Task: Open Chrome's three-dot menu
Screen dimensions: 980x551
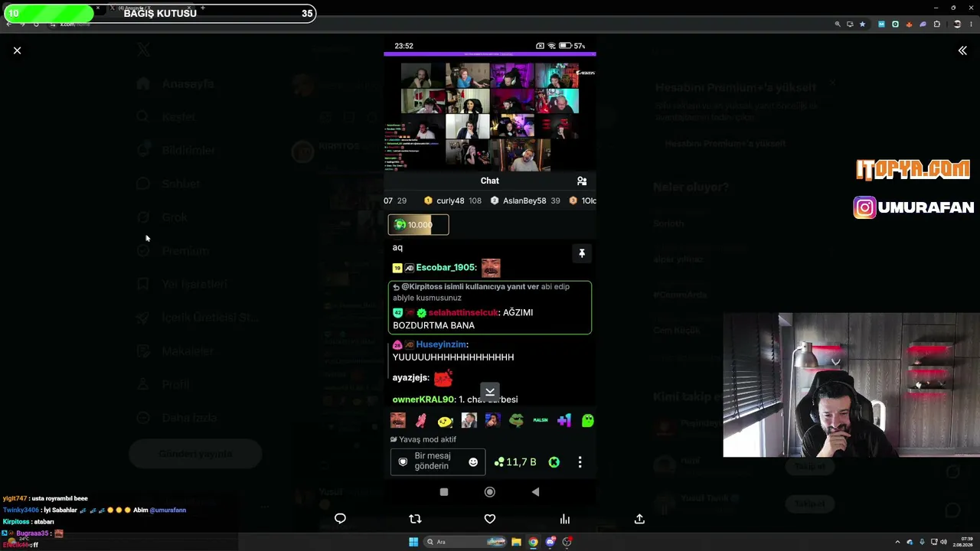Action: (971, 24)
